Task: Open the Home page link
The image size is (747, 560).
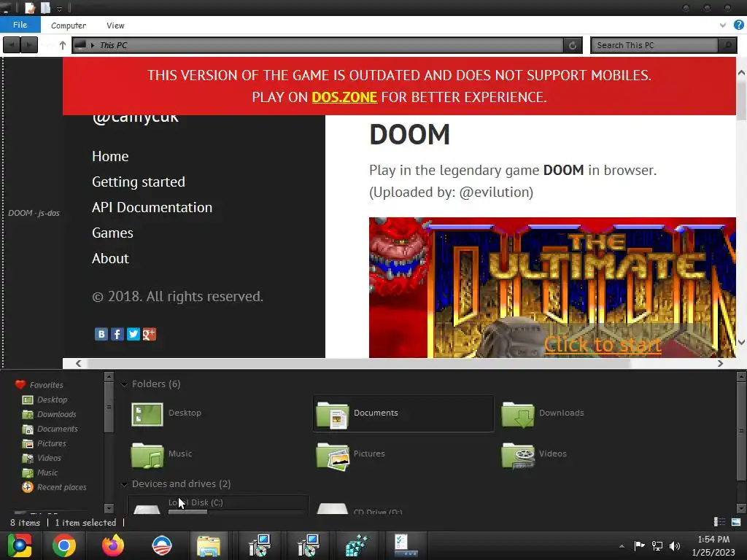Action: 110,156
